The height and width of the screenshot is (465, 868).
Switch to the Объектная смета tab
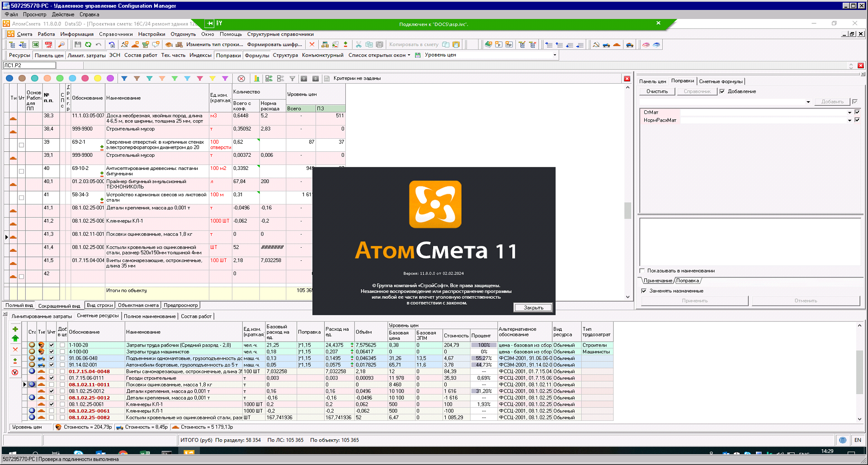click(138, 305)
